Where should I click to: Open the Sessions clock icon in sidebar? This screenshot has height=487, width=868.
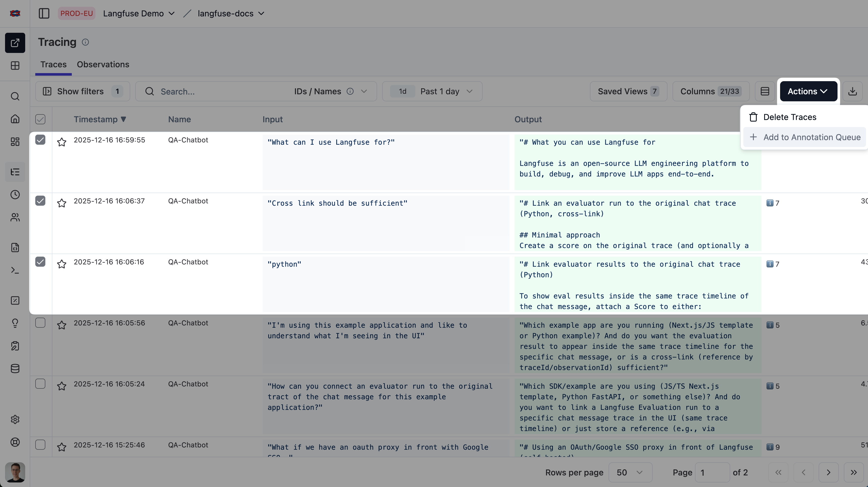coord(15,195)
